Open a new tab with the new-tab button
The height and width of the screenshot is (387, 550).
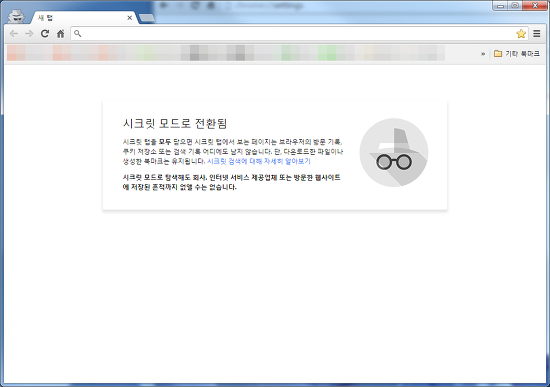click(147, 18)
